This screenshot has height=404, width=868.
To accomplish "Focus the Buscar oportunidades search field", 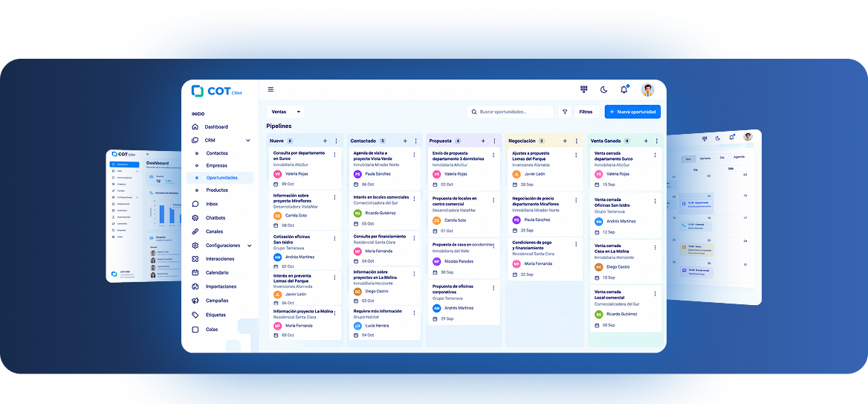I will click(x=510, y=112).
